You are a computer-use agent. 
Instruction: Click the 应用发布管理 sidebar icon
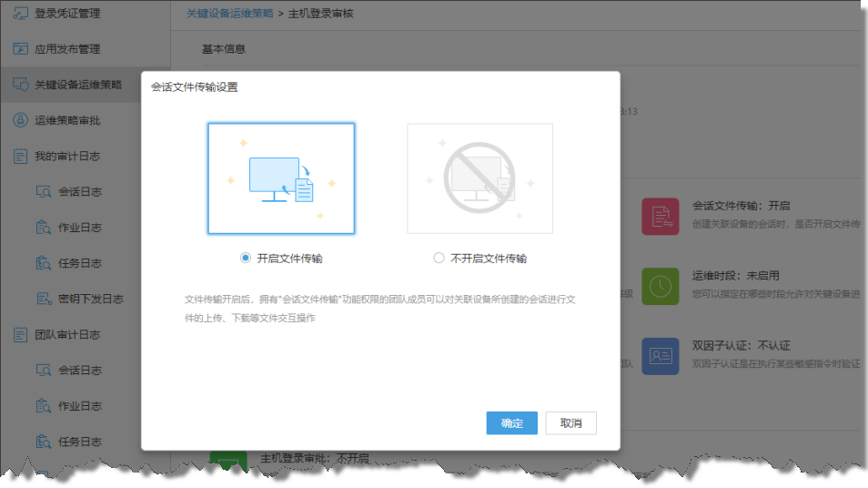pyautogui.click(x=20, y=49)
